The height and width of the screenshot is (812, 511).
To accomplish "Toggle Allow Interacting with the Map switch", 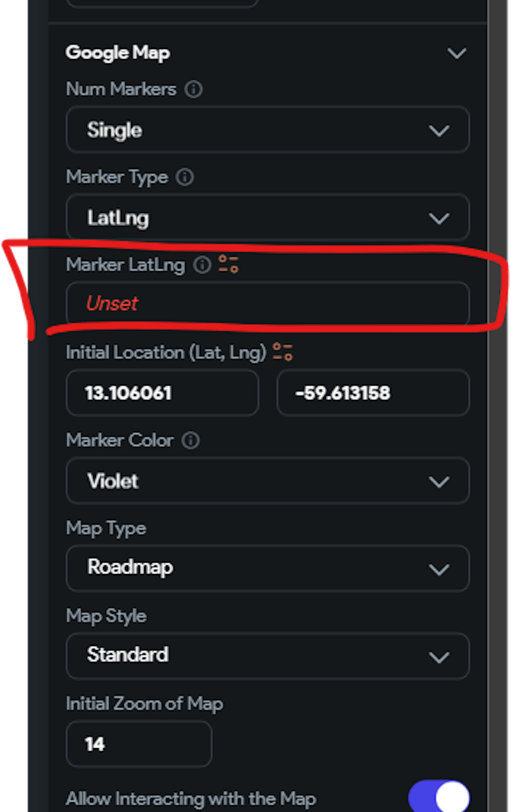I will point(439,797).
